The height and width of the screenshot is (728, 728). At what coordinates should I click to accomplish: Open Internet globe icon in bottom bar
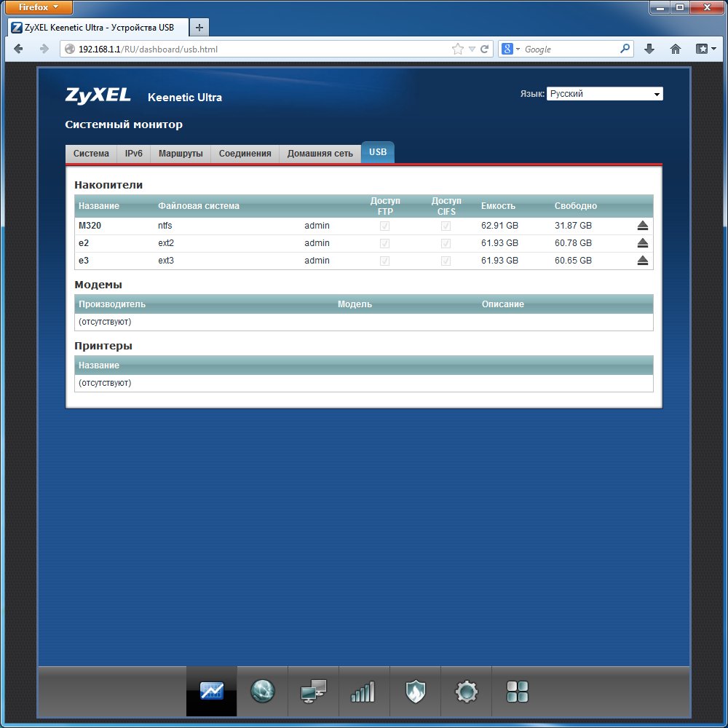(x=262, y=691)
